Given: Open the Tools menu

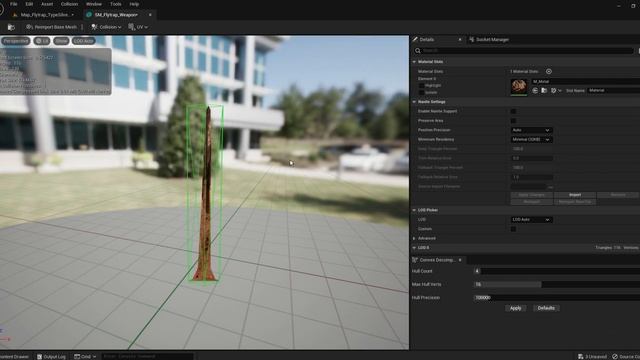Looking at the screenshot, I should coord(116,4).
